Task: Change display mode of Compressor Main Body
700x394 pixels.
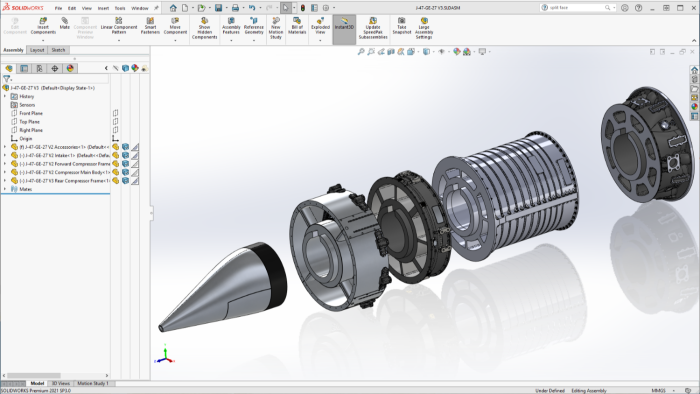Action: [x=125, y=172]
